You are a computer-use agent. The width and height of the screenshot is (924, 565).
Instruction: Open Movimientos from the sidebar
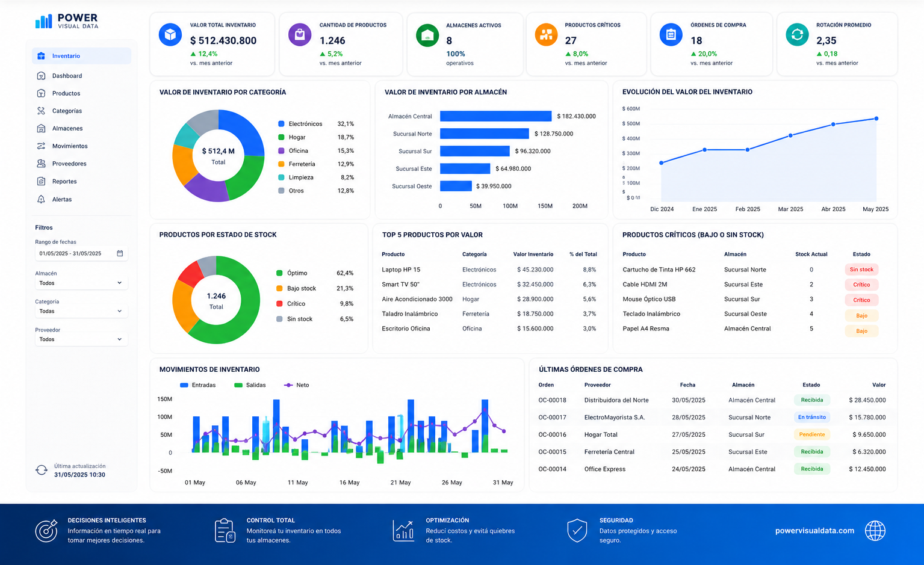click(x=81, y=146)
